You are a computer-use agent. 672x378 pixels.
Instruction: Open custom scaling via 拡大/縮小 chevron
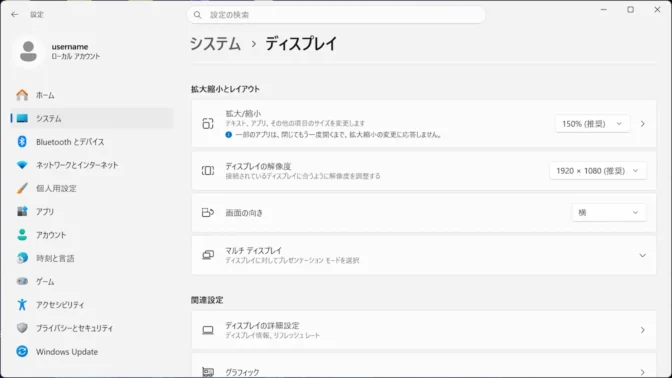(x=642, y=124)
